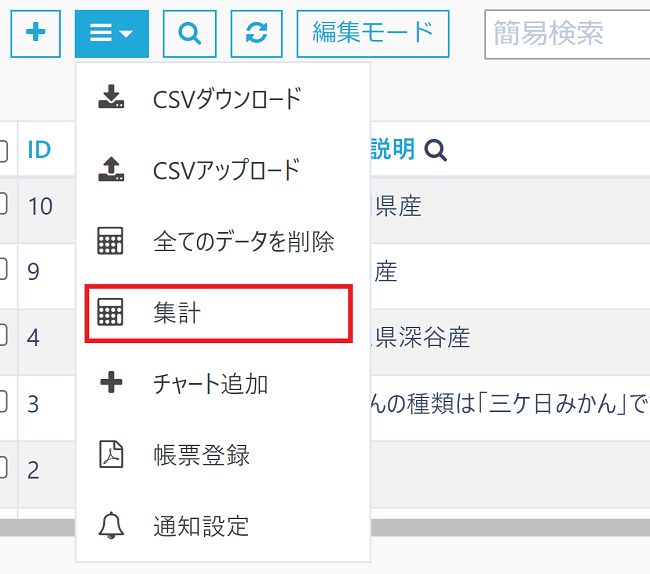Image resolution: width=650 pixels, height=574 pixels.
Task: Click the horizontal scrollbar below the table
Action: click(x=40, y=522)
